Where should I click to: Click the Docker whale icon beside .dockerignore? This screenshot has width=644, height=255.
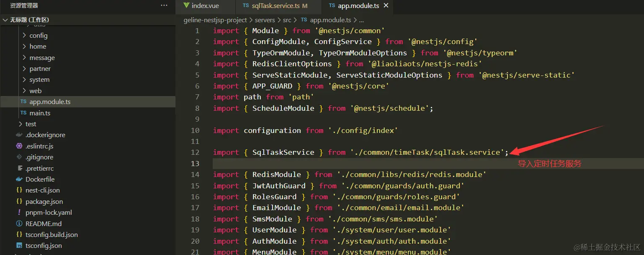tap(19, 135)
